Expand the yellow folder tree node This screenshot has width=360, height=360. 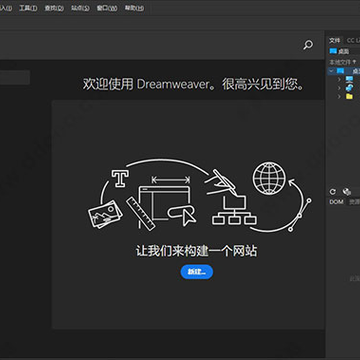pos(339,97)
